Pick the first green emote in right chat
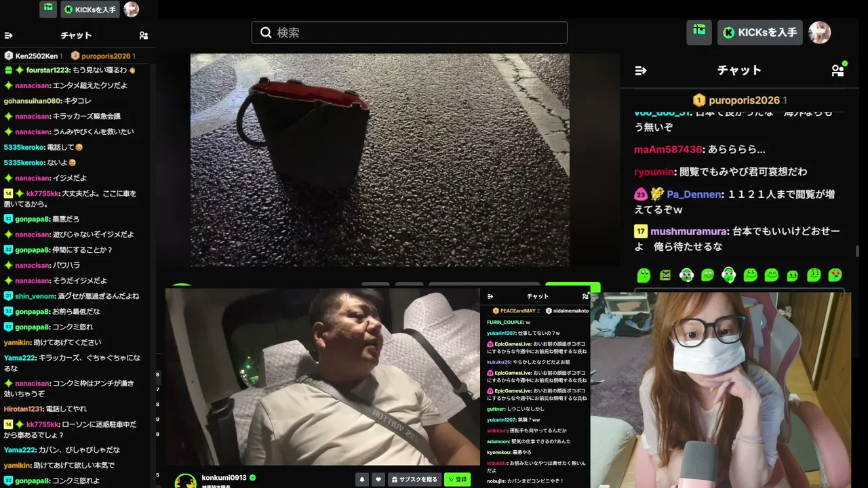The height and width of the screenshot is (488, 868). click(644, 274)
